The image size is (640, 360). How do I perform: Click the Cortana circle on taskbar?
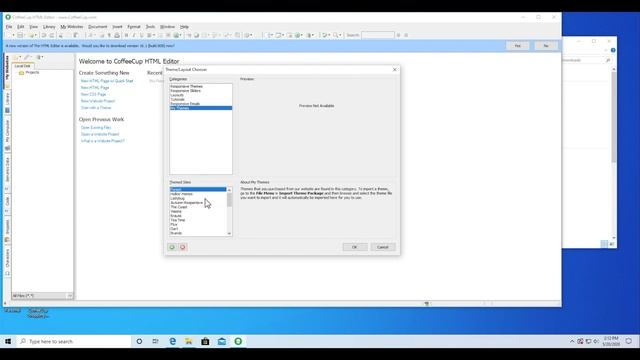(x=139, y=341)
